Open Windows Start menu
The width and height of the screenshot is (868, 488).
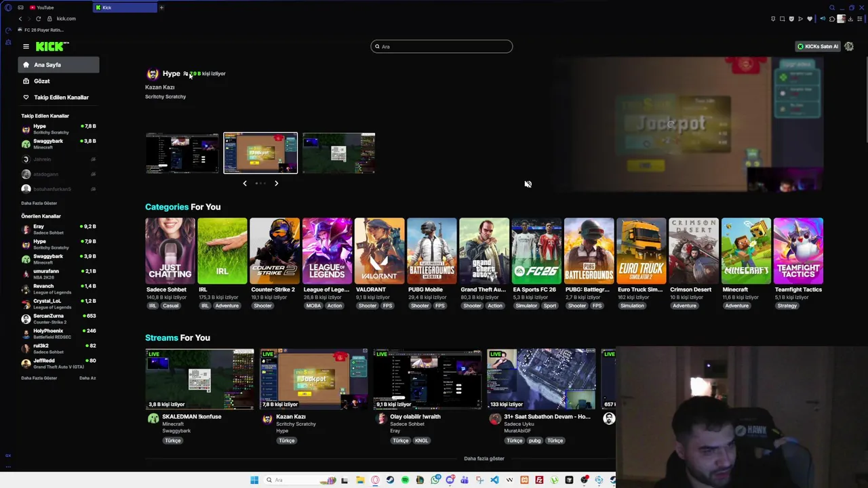click(x=254, y=480)
